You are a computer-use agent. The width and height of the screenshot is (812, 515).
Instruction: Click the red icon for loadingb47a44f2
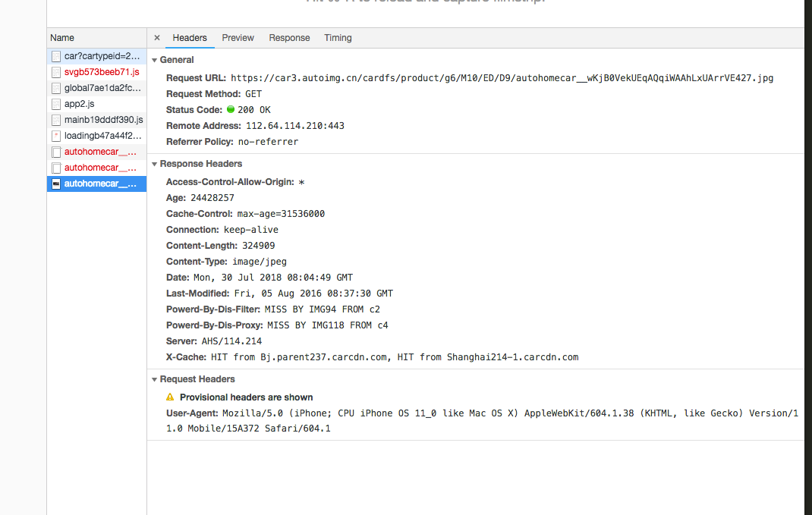(55, 135)
